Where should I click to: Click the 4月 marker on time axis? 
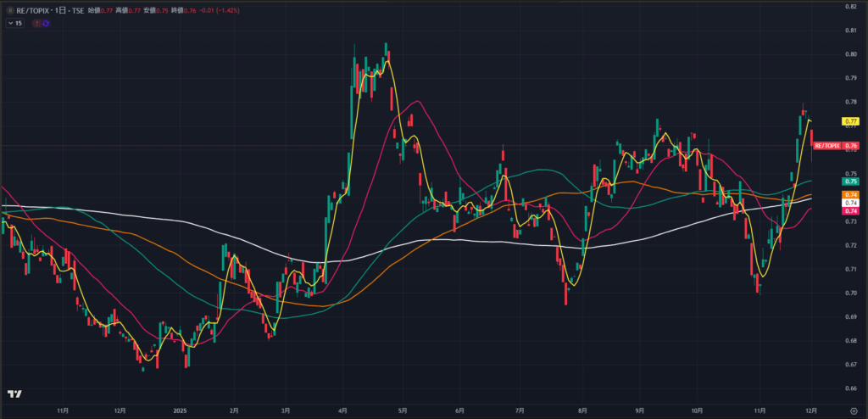[x=343, y=409]
